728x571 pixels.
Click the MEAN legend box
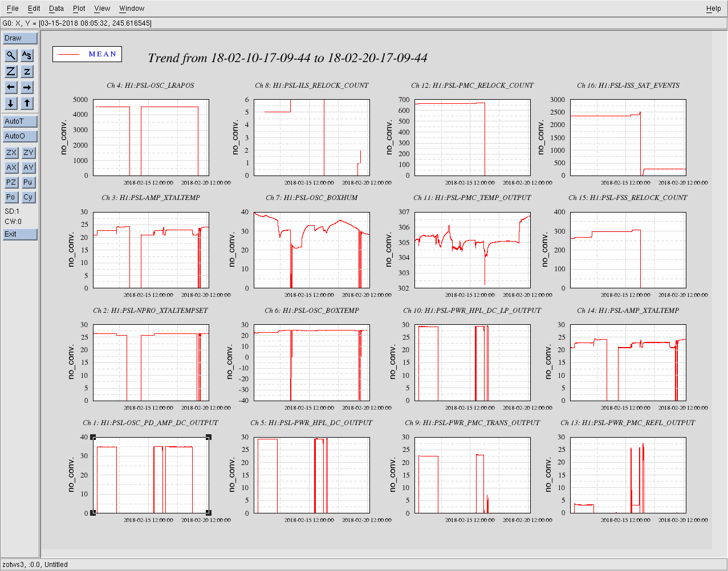pyautogui.click(x=87, y=54)
